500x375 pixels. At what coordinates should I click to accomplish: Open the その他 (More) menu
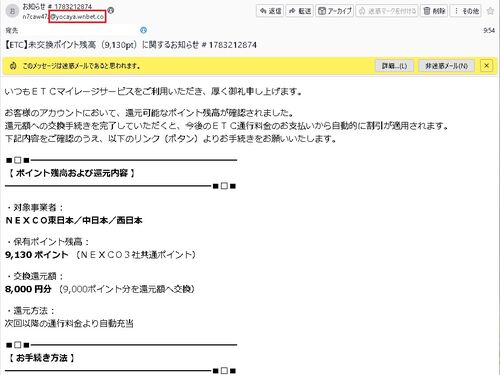coord(466,11)
